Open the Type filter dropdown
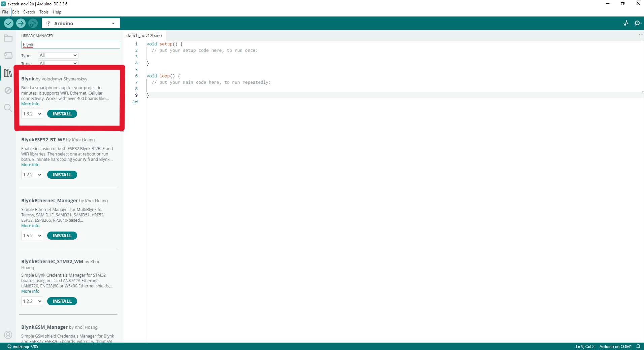Image resolution: width=644 pixels, height=350 pixels. pyautogui.click(x=58, y=55)
